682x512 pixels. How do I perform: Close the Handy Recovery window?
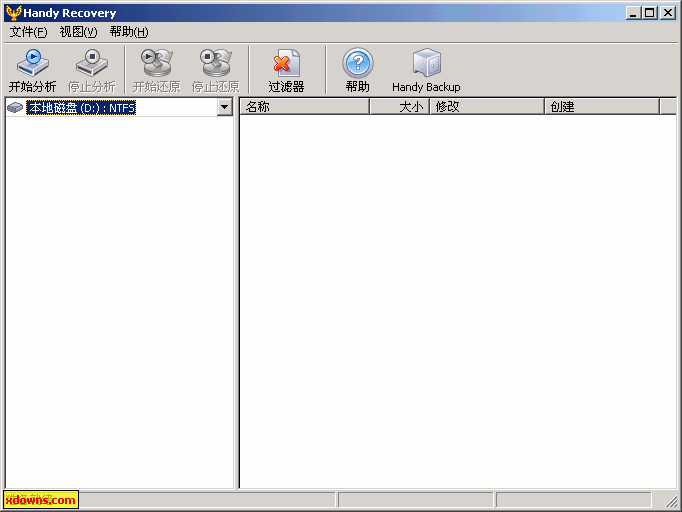[x=668, y=13]
